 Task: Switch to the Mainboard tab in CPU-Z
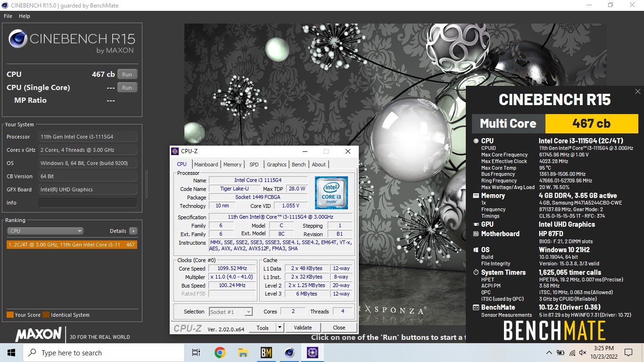206,165
